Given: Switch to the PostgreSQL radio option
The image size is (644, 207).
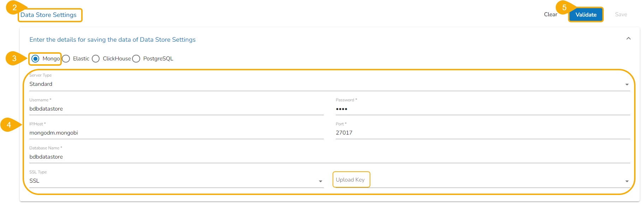Looking at the screenshot, I should (136, 59).
